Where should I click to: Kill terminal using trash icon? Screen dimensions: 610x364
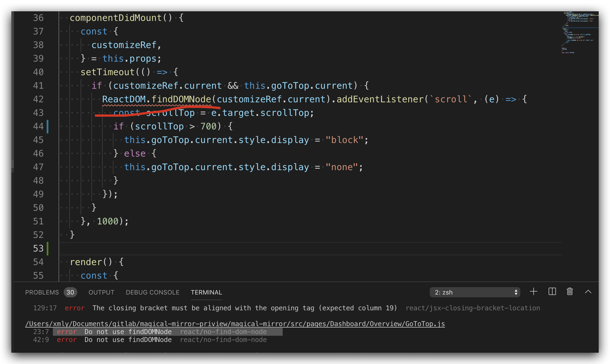[570, 292]
